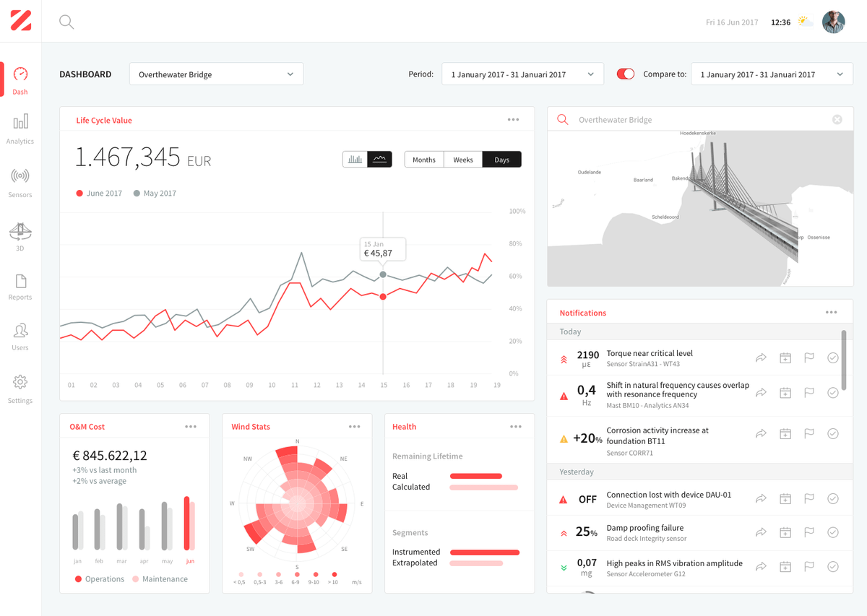Select the Months chart tab
867x616 pixels.
424,160
